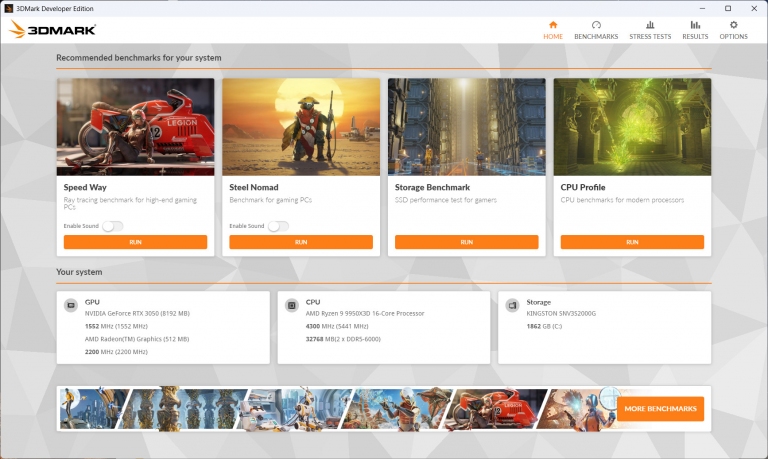This screenshot has width=768, height=459.
Task: Open the Results bar chart icon
Action: point(695,25)
